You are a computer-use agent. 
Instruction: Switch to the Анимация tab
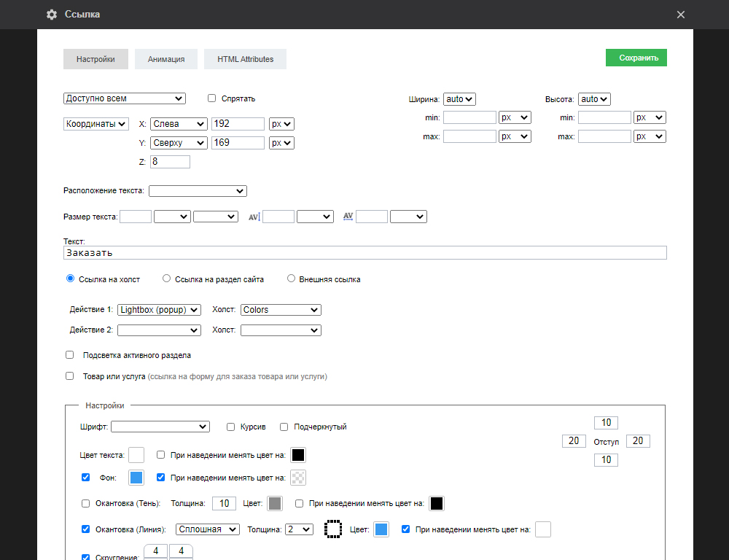click(x=165, y=59)
